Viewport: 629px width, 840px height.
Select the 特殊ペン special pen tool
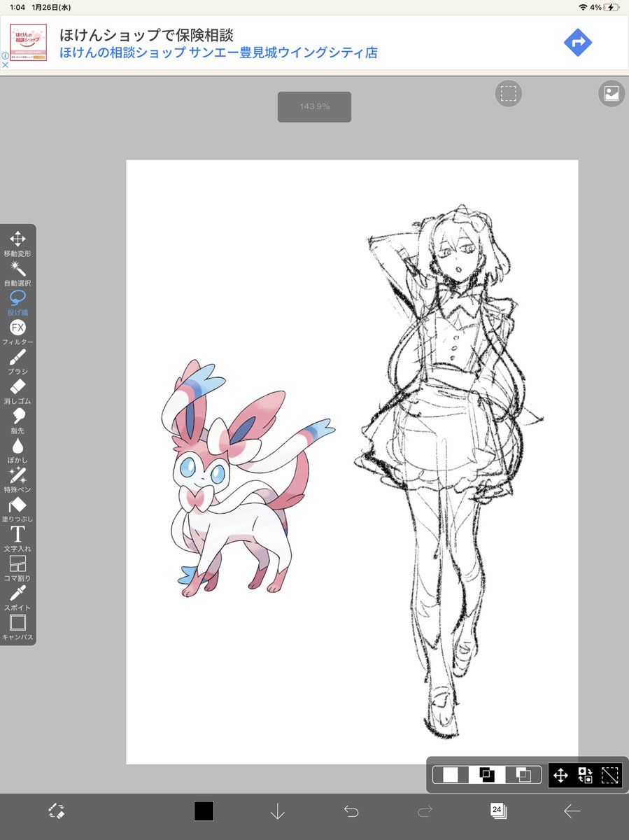[x=17, y=480]
